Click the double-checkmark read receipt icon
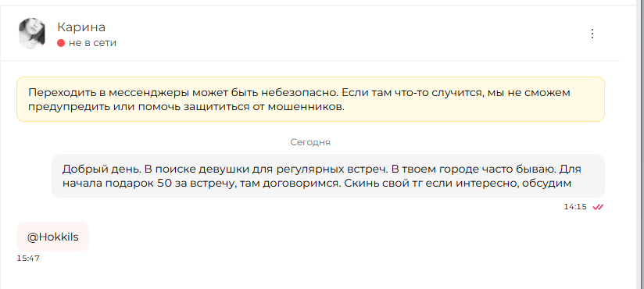Image resolution: width=644 pixels, height=289 pixels. tap(598, 207)
